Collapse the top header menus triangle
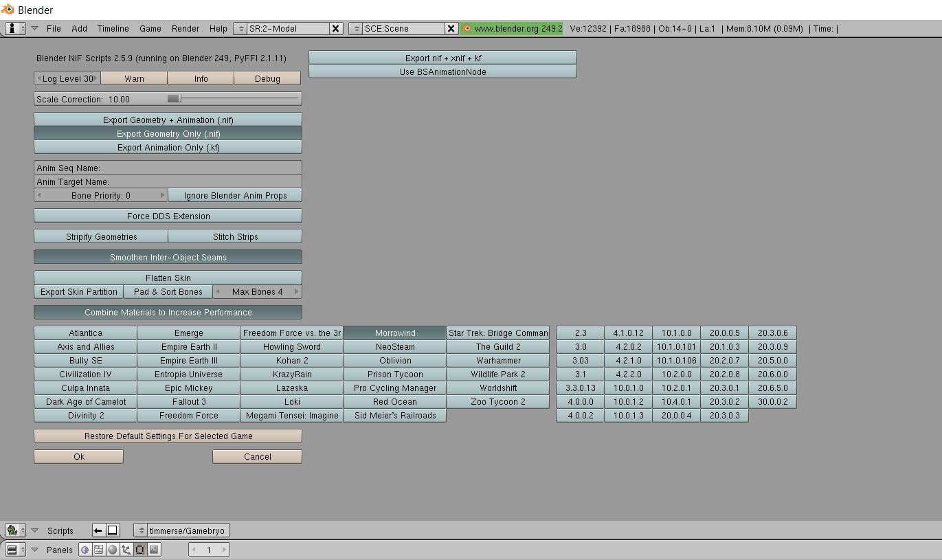 [34, 29]
